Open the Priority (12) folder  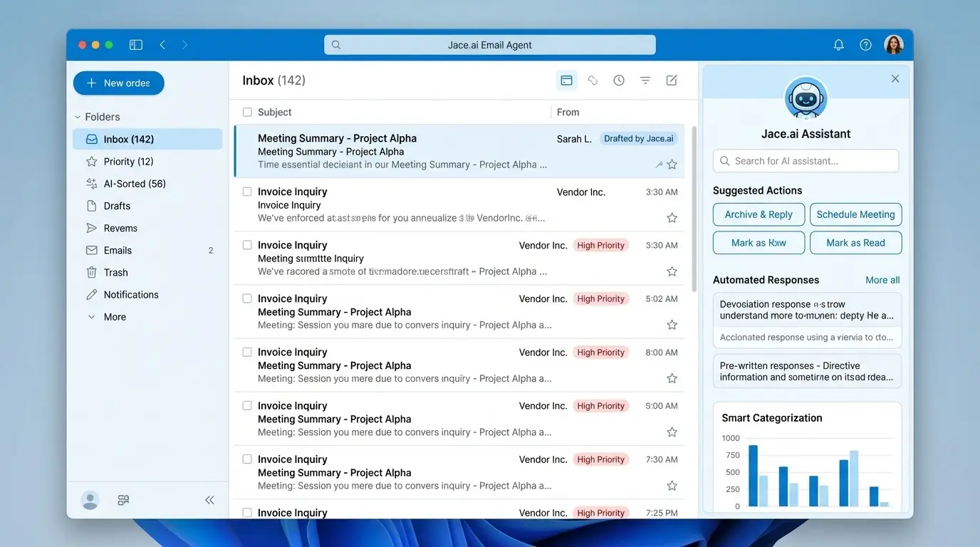tap(147, 161)
